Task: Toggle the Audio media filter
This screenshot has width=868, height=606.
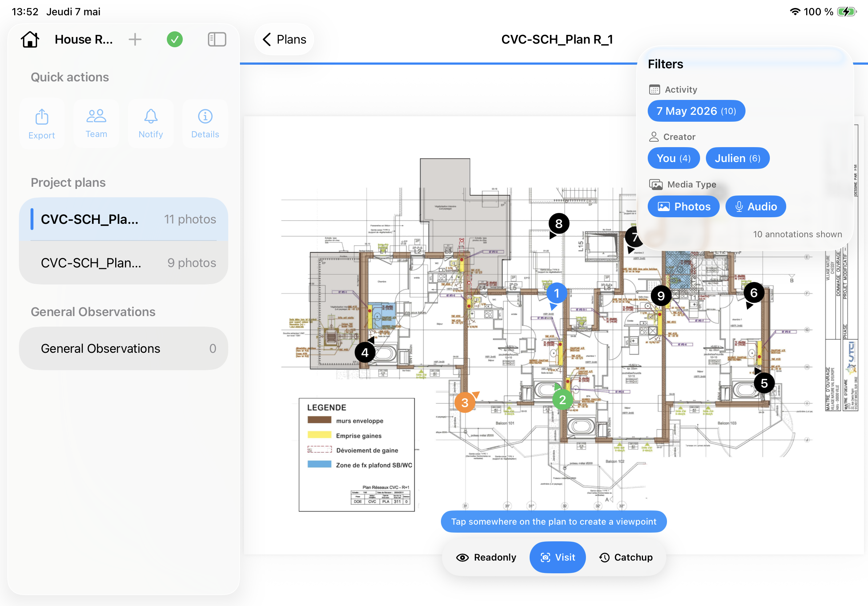Action: pyautogui.click(x=756, y=206)
